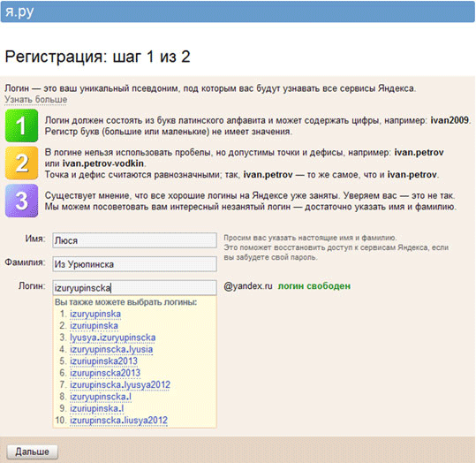476x463 pixels.
Task: Select suggested login izuryupinska
Action: [95, 314]
